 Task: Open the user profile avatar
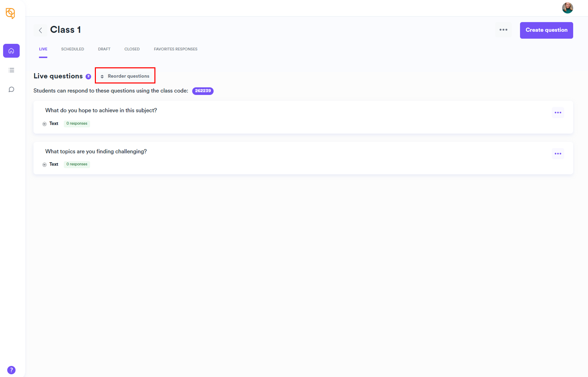567,8
